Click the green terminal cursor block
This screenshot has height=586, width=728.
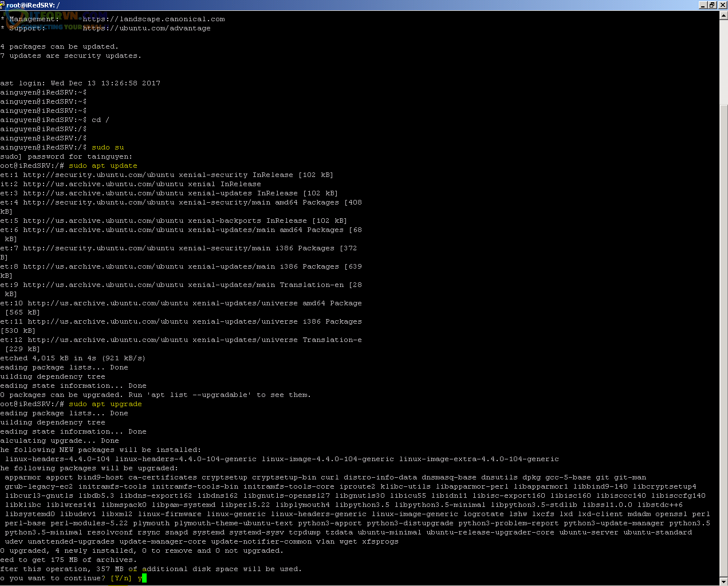144,578
